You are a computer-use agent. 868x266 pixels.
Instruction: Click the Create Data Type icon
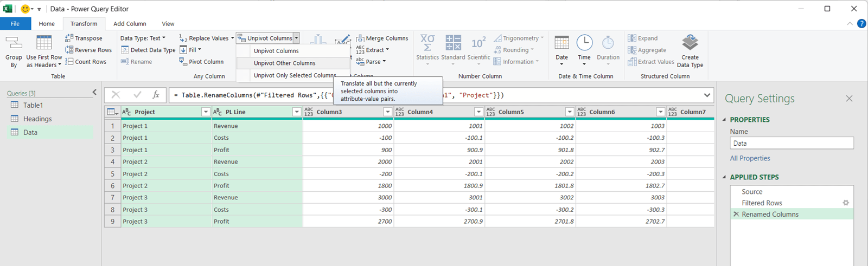point(690,42)
